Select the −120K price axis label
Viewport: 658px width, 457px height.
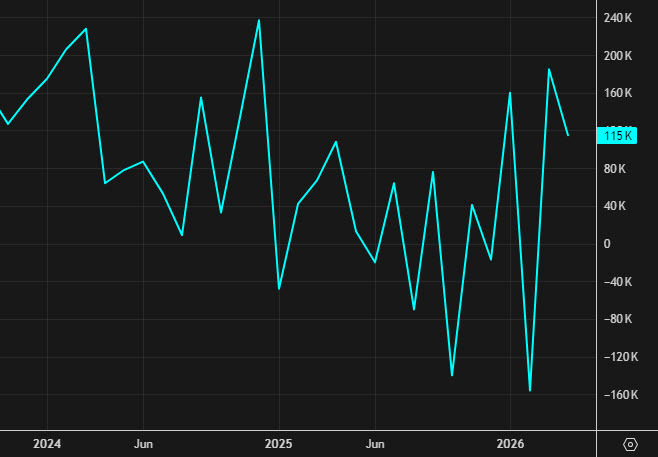(x=621, y=357)
